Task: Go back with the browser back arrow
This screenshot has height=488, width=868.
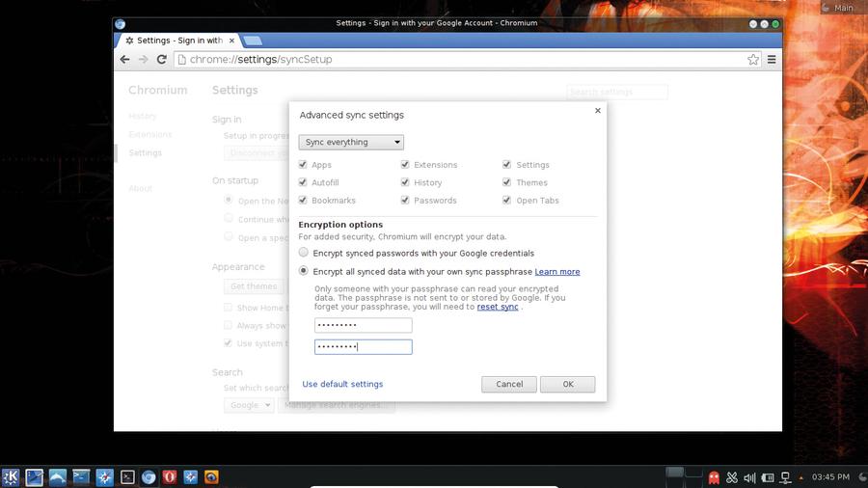Action: pyautogui.click(x=124, y=59)
